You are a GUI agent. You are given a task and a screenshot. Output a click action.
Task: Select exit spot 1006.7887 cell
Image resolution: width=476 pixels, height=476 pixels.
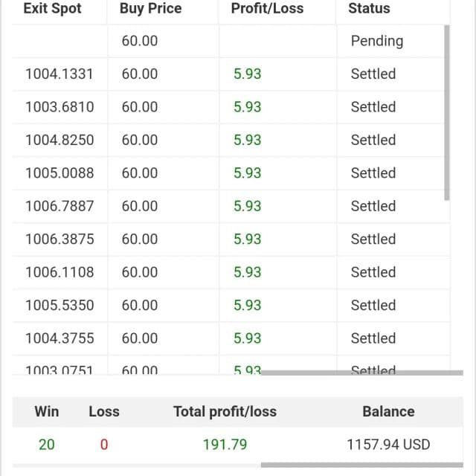point(59,207)
